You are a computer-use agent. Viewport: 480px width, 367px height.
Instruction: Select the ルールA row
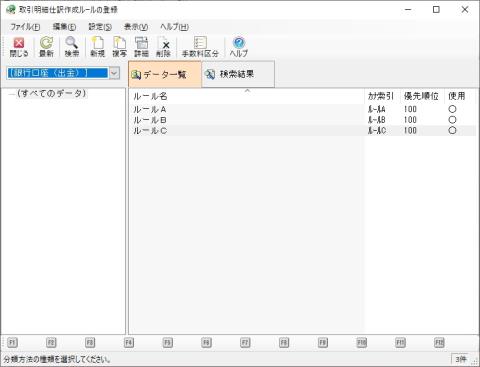[302, 109]
